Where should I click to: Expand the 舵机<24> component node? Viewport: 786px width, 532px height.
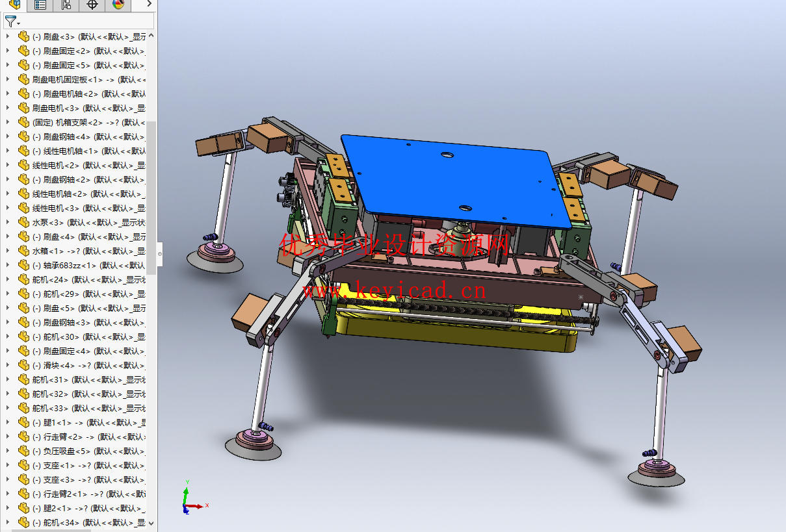click(x=8, y=279)
